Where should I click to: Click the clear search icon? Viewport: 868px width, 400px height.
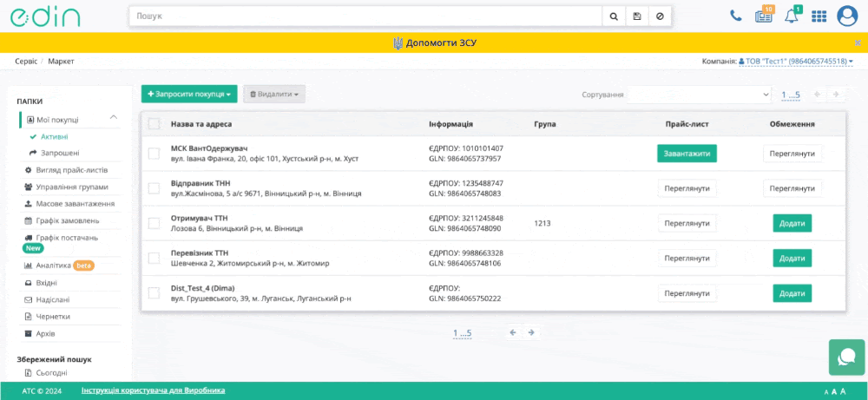click(660, 16)
